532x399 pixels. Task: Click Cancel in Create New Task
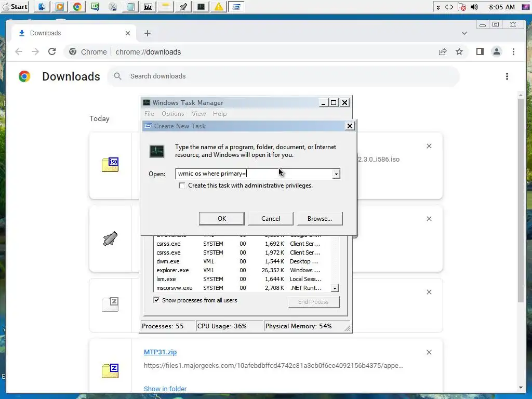pyautogui.click(x=270, y=219)
